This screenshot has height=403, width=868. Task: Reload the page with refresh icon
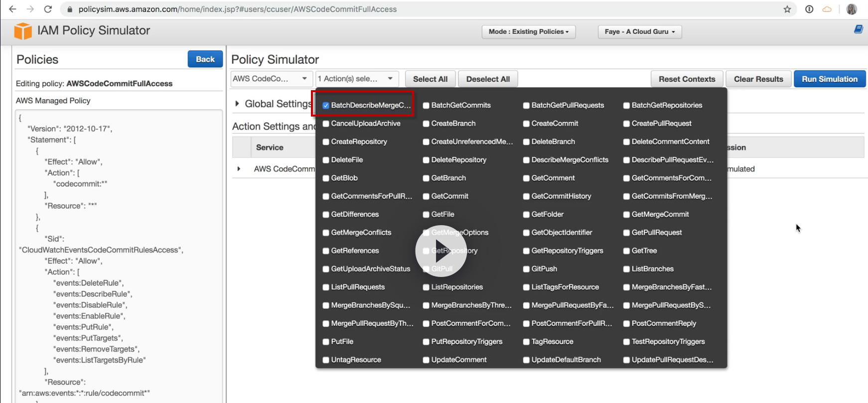tap(48, 9)
